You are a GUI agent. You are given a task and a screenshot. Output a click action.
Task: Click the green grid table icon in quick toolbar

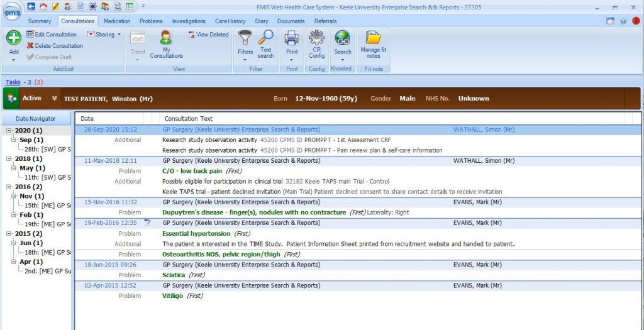130,6
